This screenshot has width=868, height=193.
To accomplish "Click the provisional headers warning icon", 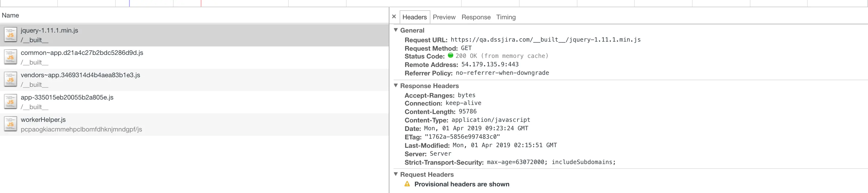I will (x=407, y=184).
